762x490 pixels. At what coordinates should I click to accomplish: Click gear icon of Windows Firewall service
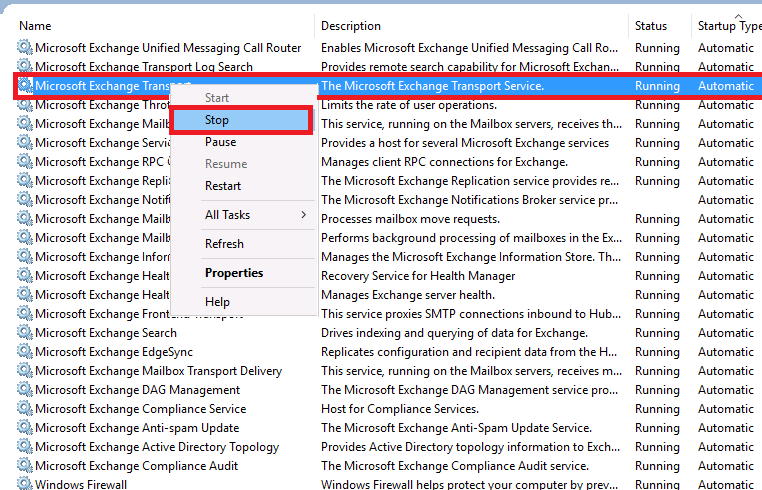click(x=24, y=484)
